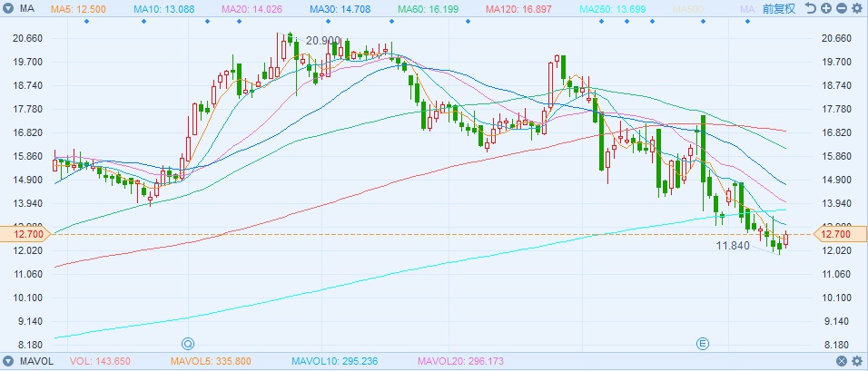
Task: Open the MAVOL indicator dropdown arrow
Action: [x=9, y=362]
